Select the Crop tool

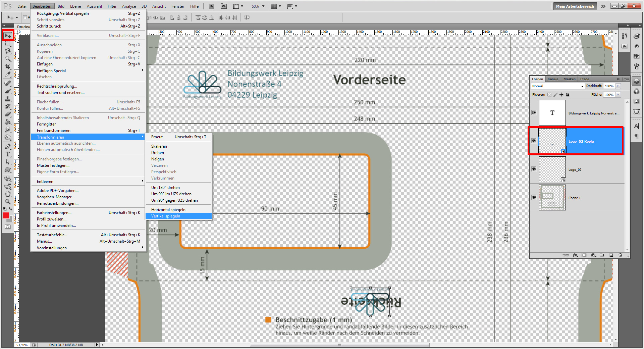[8, 66]
